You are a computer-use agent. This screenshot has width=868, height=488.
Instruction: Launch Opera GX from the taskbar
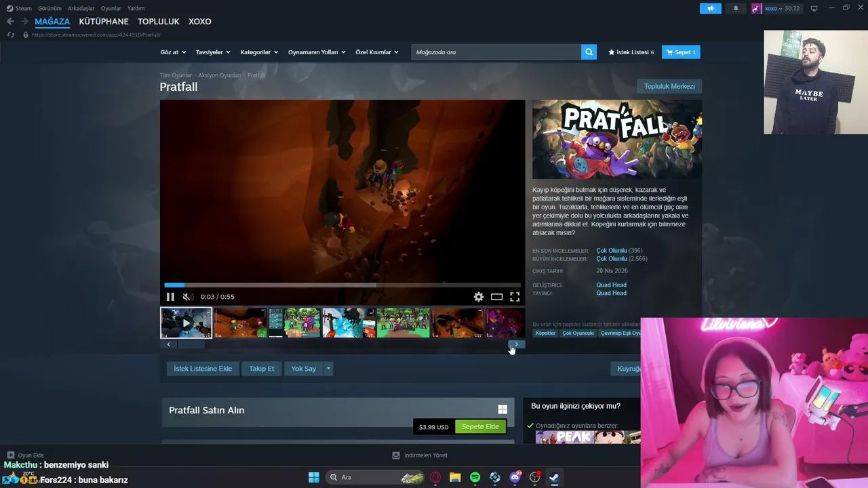(435, 477)
